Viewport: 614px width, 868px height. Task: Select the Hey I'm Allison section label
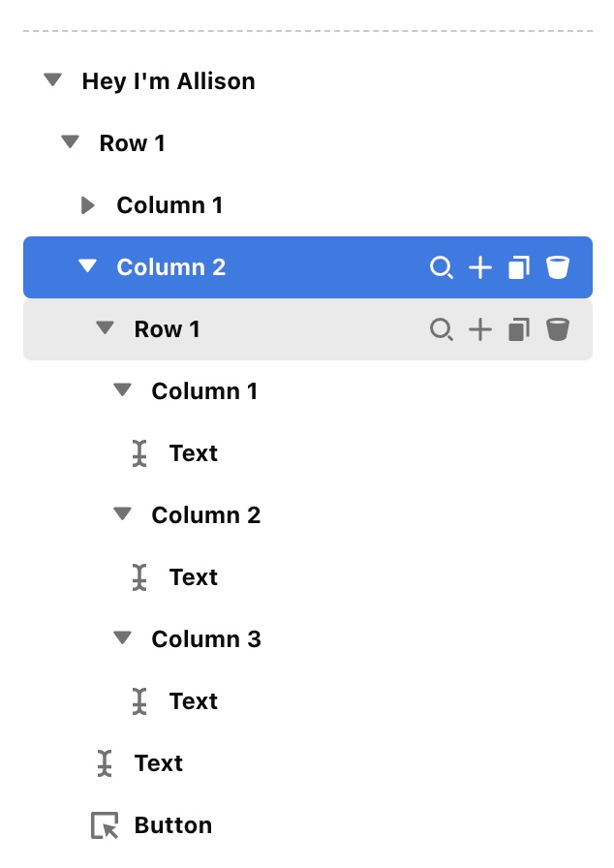pos(169,81)
